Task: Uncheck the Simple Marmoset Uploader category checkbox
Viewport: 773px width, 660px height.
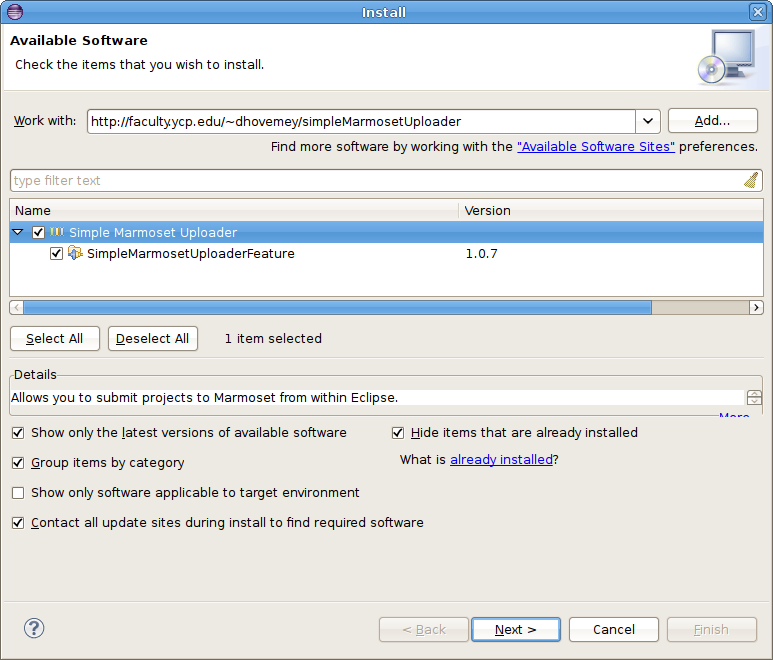Action: 39,232
